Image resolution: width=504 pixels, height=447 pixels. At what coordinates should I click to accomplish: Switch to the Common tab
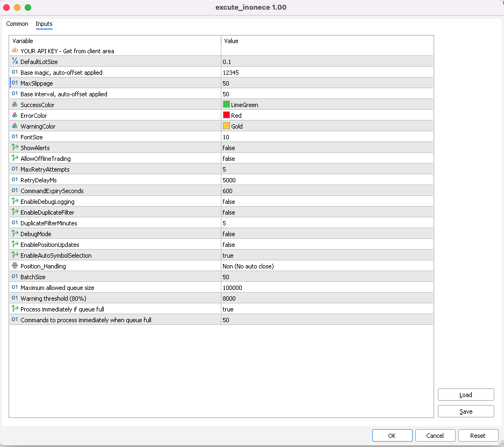tap(17, 24)
